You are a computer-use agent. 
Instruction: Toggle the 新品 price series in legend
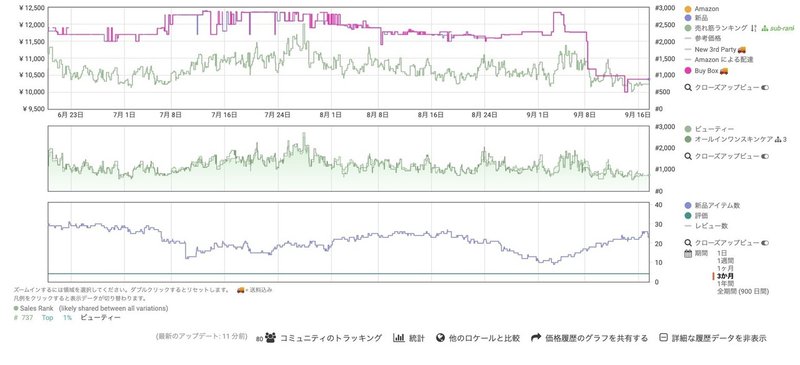coord(696,18)
